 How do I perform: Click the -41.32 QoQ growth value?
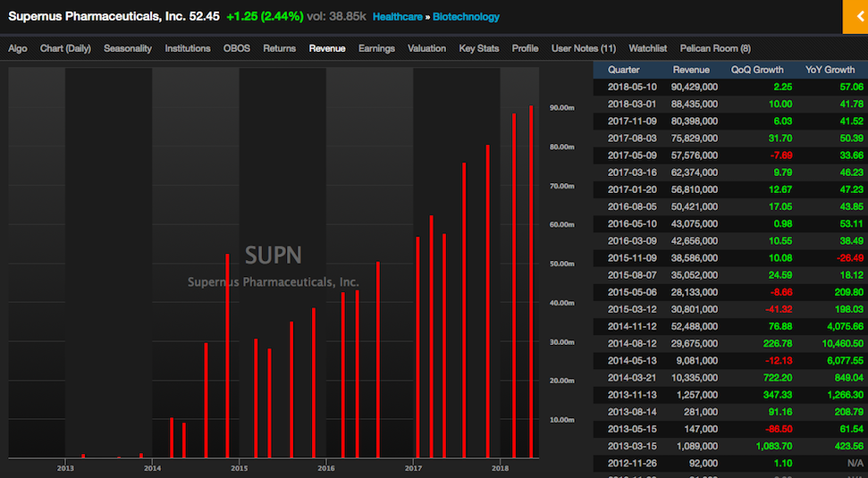(x=778, y=310)
